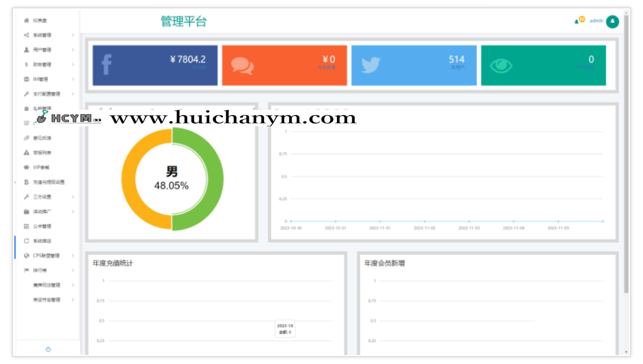Expand the 排行榜 submenu arrow
This screenshot has width=643, height=364.
(x=73, y=270)
